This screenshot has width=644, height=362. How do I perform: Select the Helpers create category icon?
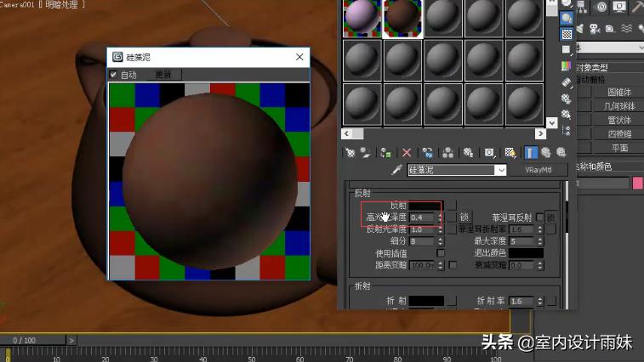tap(610, 28)
